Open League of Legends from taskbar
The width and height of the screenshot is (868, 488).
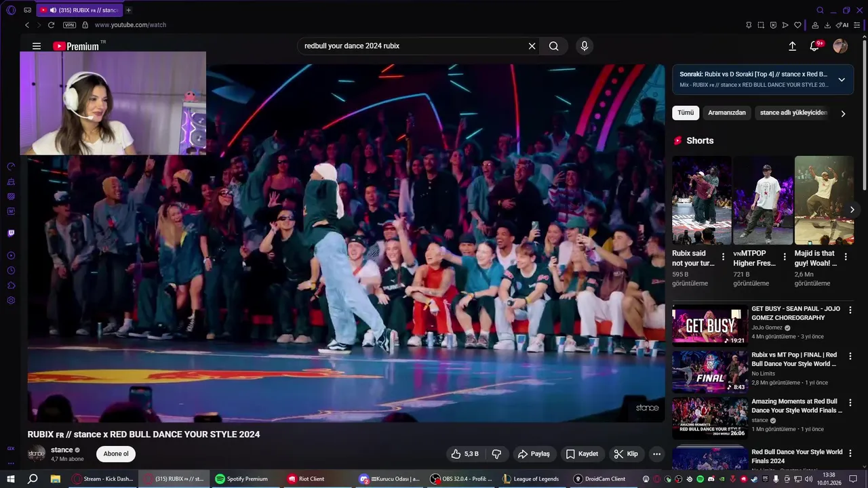click(x=531, y=479)
